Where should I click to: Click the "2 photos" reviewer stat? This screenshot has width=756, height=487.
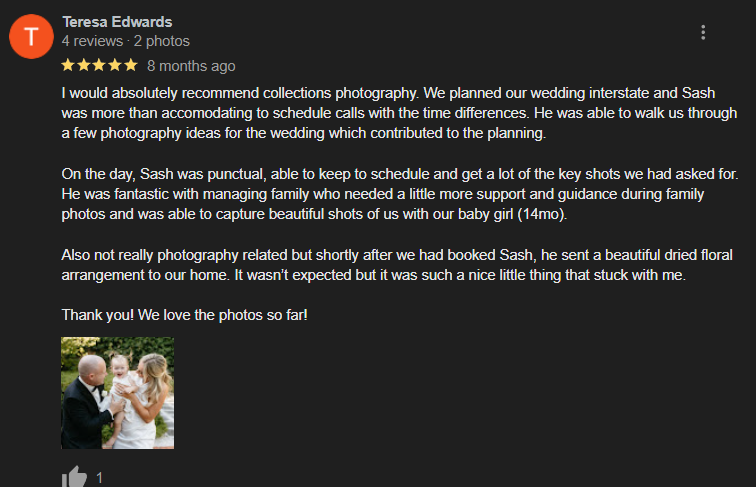161,41
